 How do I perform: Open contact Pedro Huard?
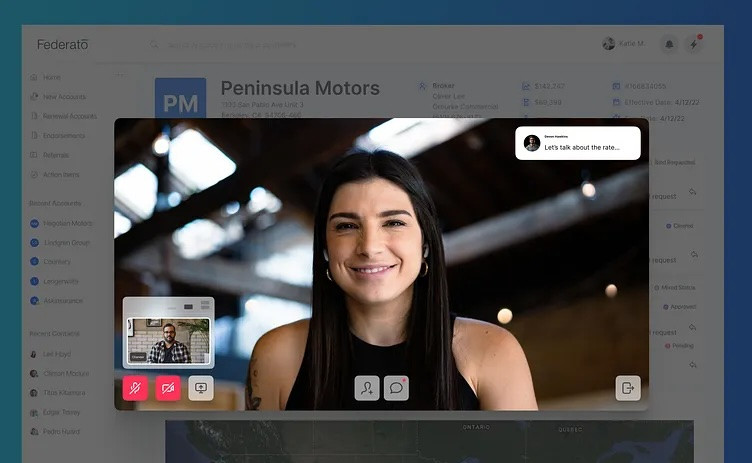point(61,432)
